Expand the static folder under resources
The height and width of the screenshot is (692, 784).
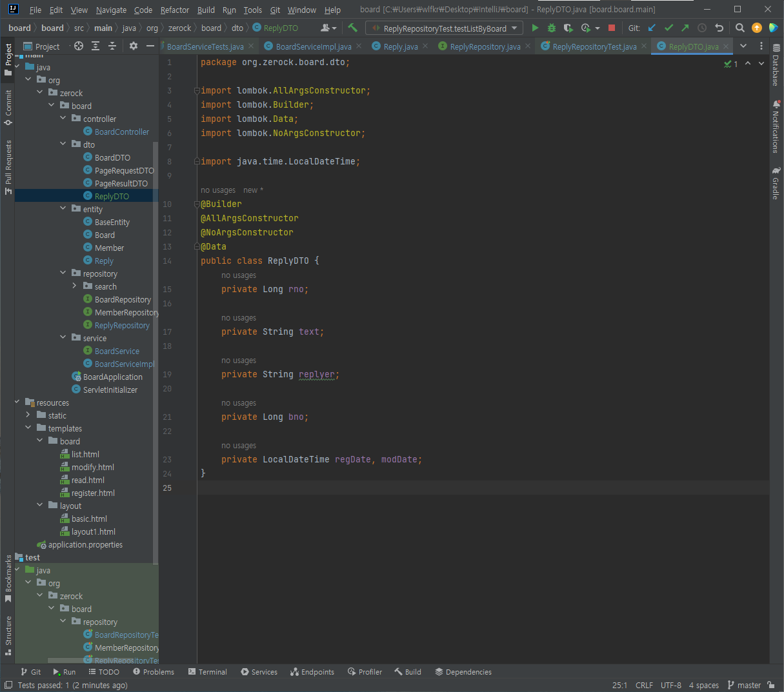point(28,415)
